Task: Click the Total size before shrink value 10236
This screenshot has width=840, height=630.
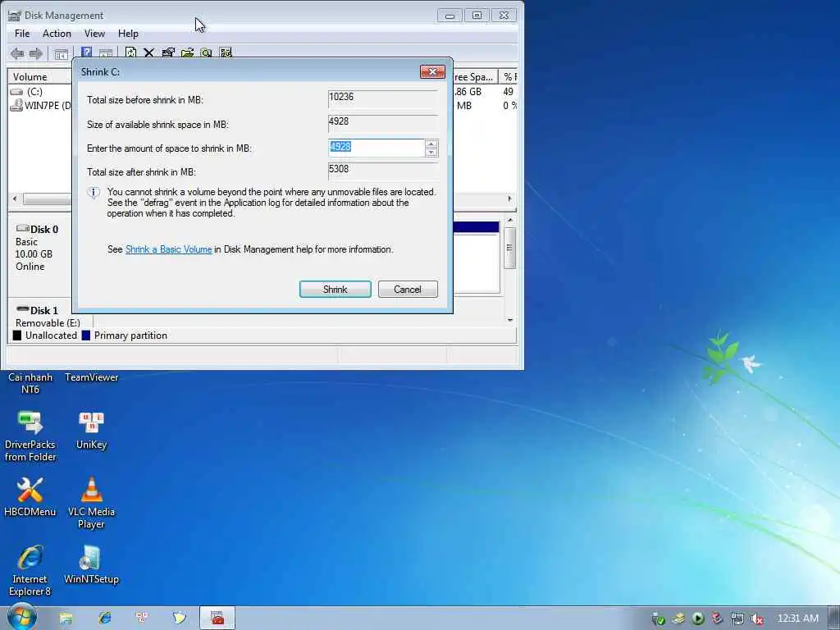Action: (383, 98)
